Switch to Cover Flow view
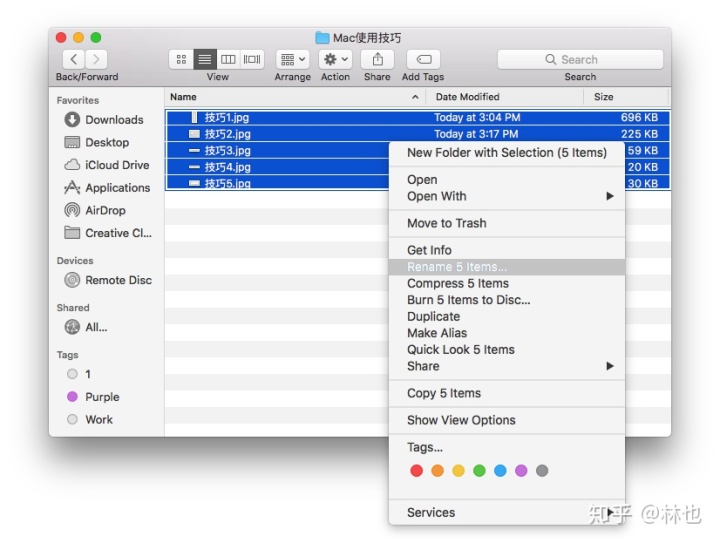This screenshot has height=543, width=720. tap(252, 59)
